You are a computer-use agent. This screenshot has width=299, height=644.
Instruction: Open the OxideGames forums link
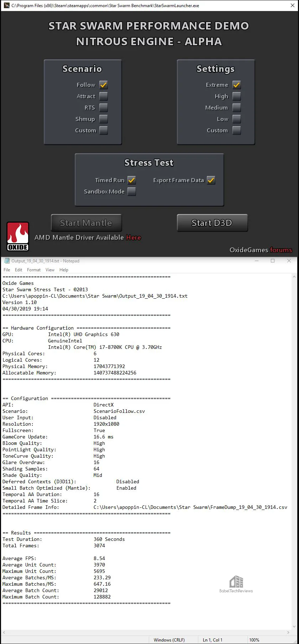[x=281, y=250]
